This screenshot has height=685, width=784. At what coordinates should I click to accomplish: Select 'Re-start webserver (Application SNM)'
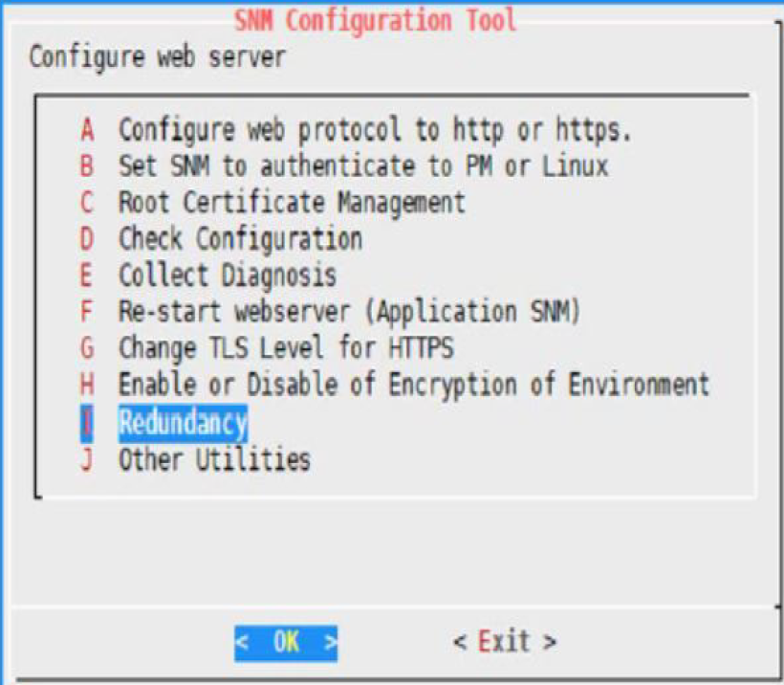pyautogui.click(x=349, y=312)
